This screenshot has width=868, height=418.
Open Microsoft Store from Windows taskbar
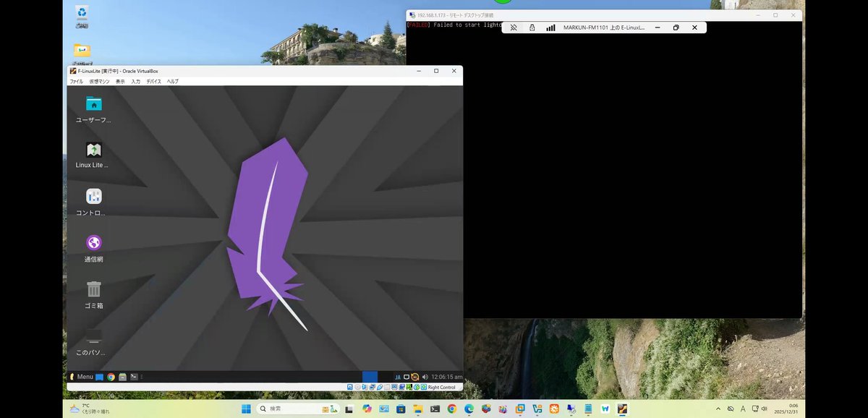(401, 409)
